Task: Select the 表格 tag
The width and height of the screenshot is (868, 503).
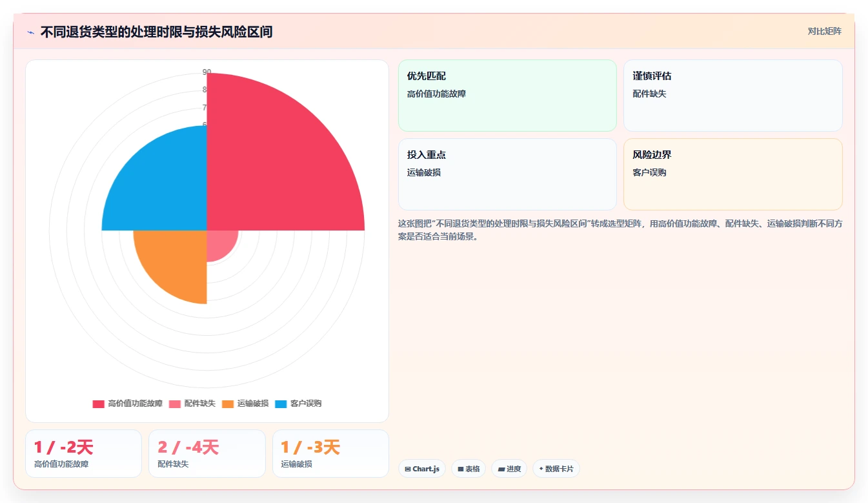Action: coord(469,469)
